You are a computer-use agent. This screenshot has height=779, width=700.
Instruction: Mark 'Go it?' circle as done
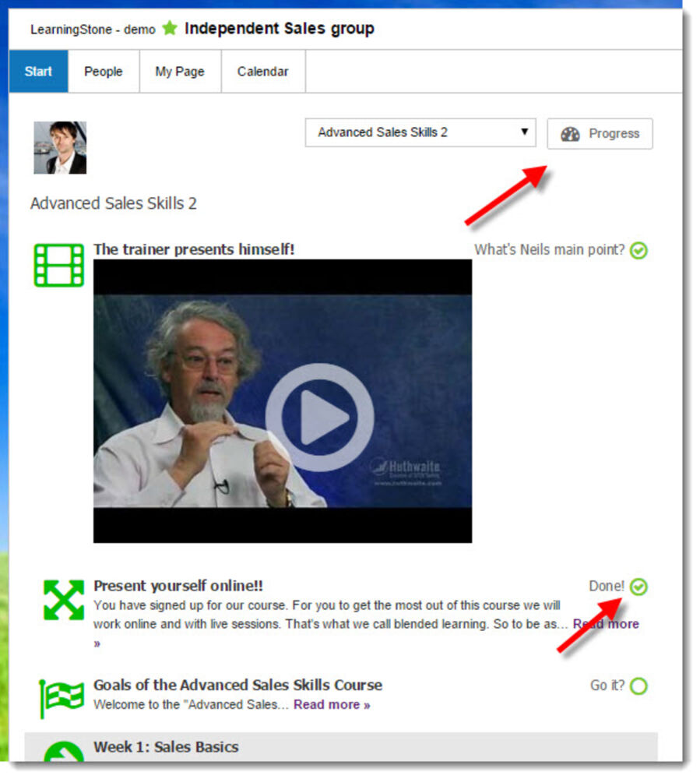click(637, 686)
